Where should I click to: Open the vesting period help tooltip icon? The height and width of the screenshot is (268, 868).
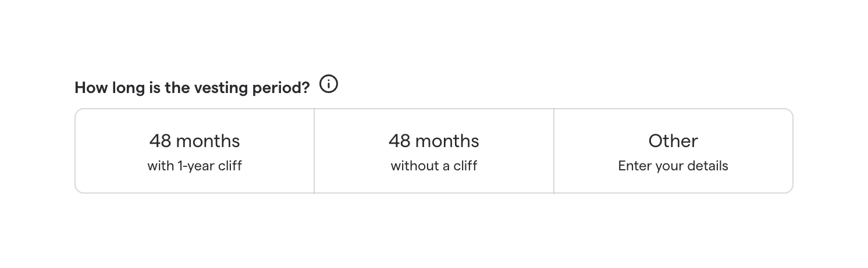pos(329,85)
